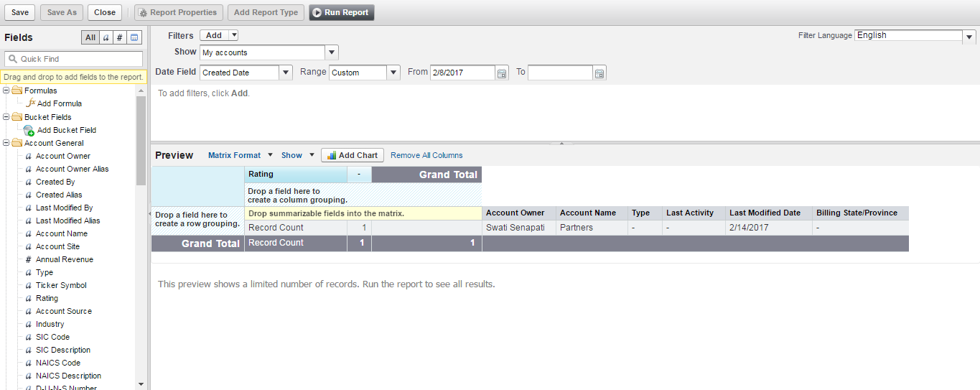The height and width of the screenshot is (390, 980).
Task: Collapse the Formulas folder
Action: [6, 90]
